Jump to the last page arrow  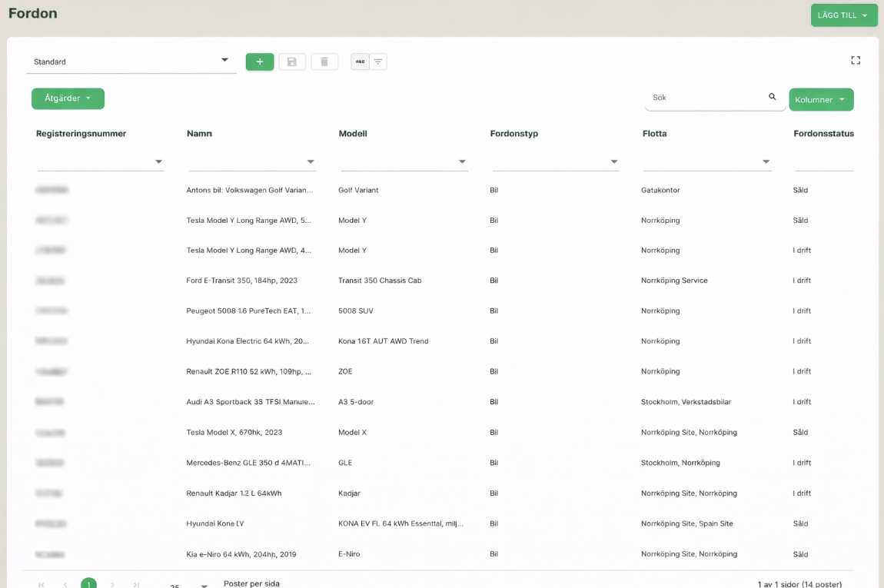point(137,585)
